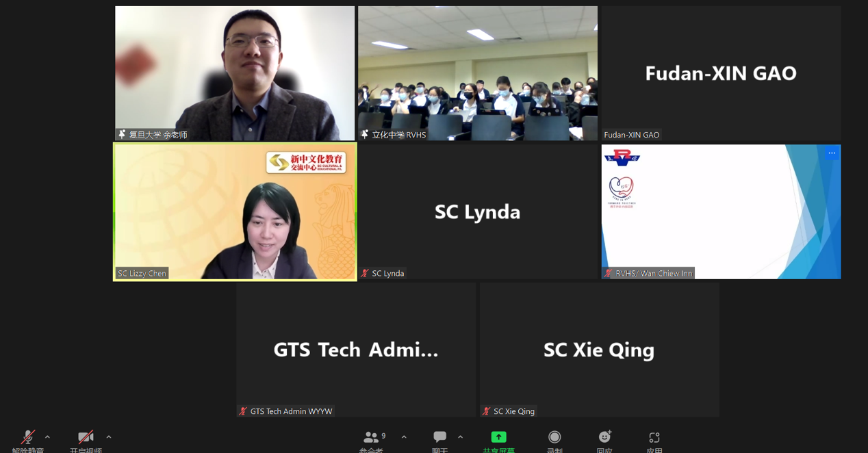Click the muted mic icon on SC Lynda
Image resolution: width=868 pixels, height=453 pixels.
365,273
